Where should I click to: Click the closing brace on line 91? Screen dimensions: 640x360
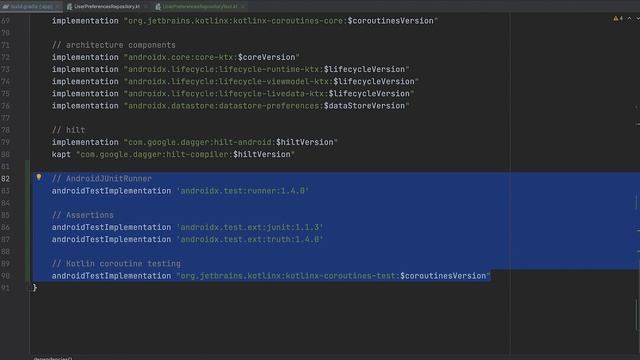35,288
